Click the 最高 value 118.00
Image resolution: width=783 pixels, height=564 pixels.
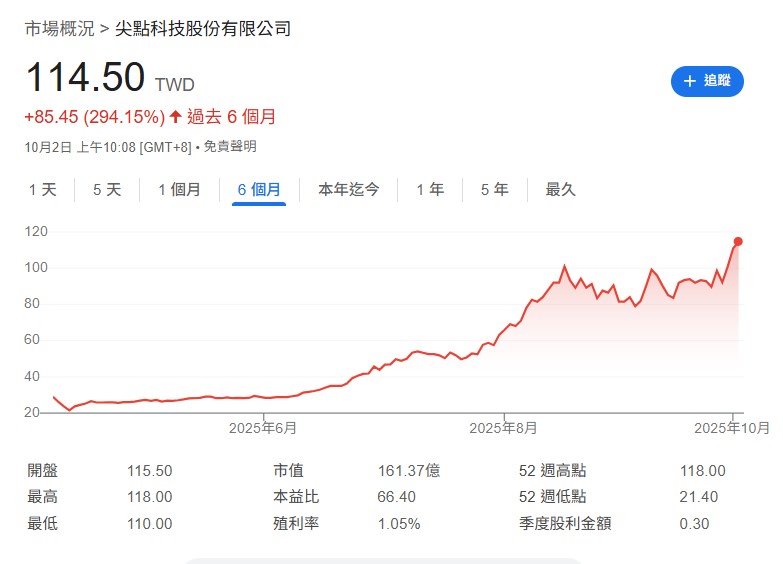click(149, 497)
